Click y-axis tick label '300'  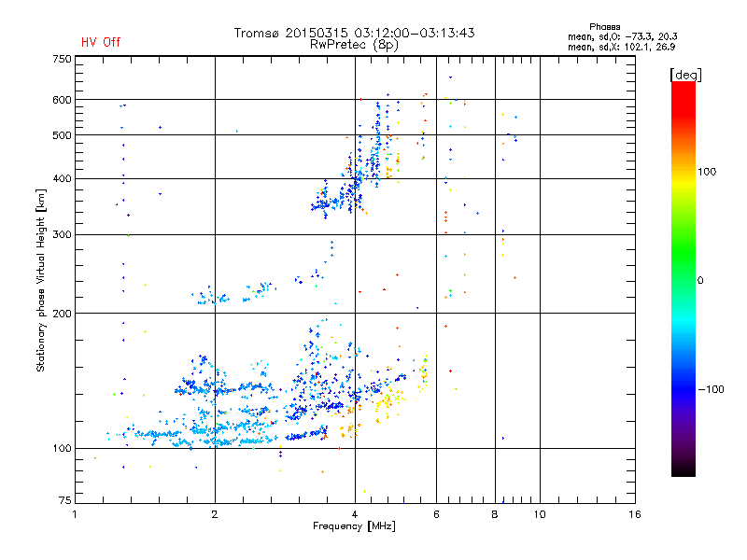click(62, 235)
